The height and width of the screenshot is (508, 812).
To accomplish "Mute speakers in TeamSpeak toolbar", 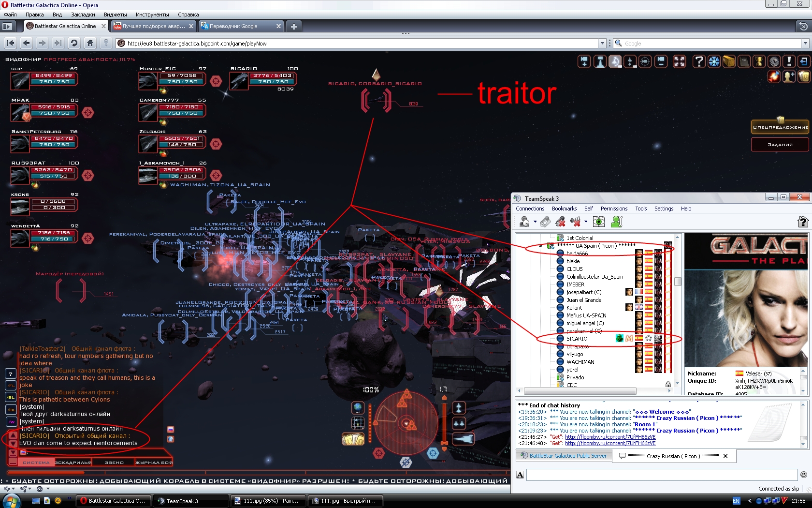I will 575,222.
